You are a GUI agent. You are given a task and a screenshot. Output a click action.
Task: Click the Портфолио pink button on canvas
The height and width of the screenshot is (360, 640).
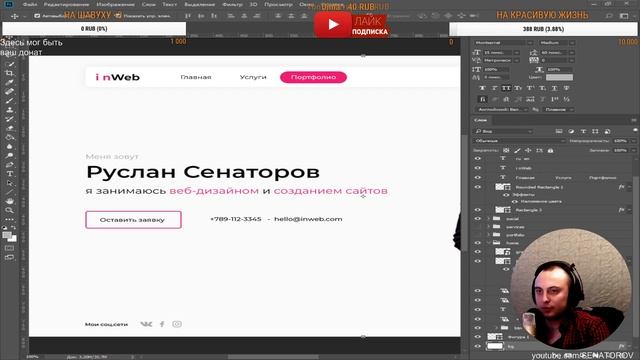click(313, 77)
